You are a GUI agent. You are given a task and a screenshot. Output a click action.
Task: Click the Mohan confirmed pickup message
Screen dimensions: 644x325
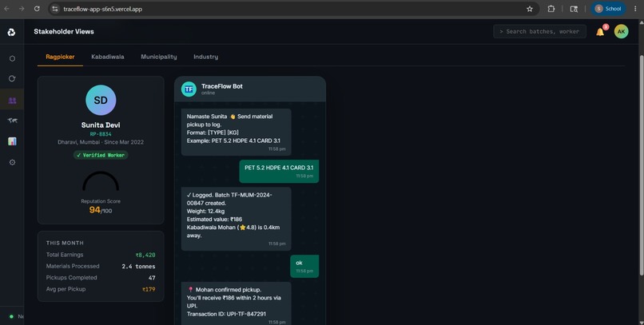click(x=237, y=303)
